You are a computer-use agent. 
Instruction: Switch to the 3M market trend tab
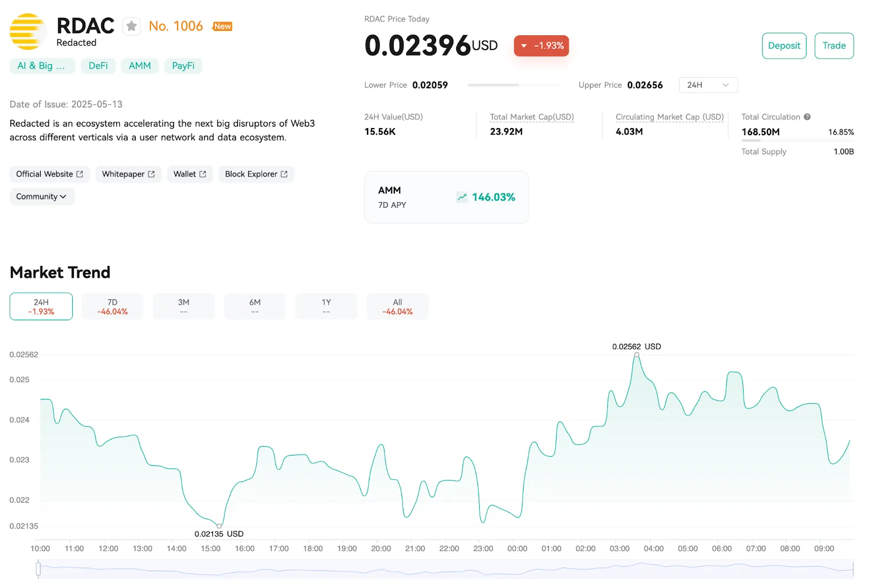coord(184,306)
